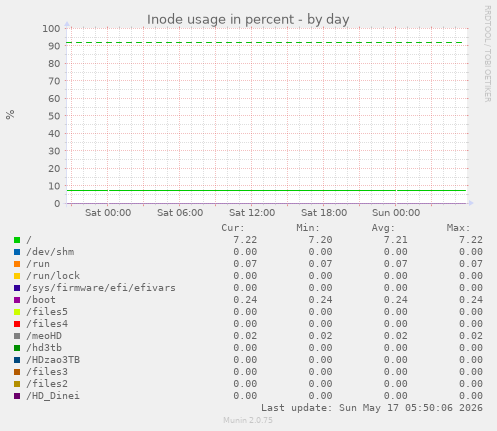Image resolution: width=497 pixels, height=431 pixels.
Task: Select the /files2 legend label
Action: [x=47, y=384]
